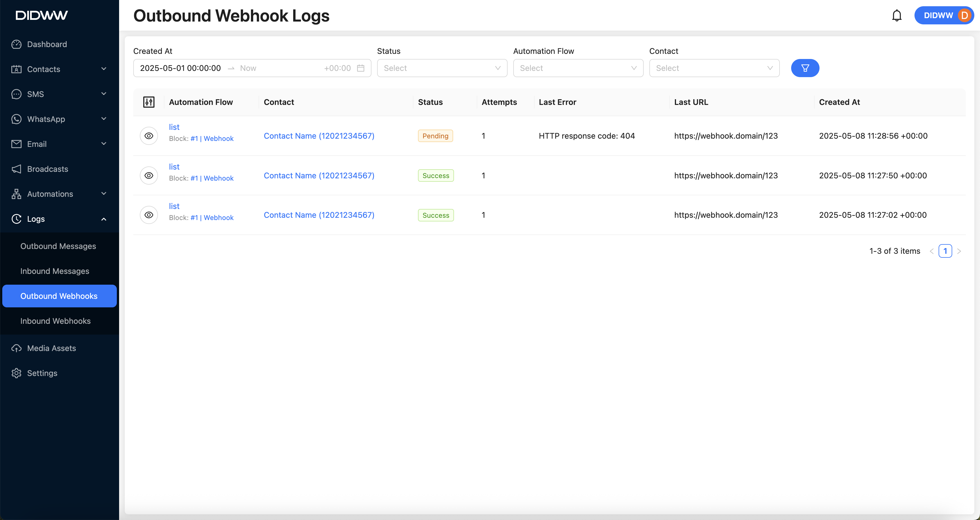View details of the 11:27:50 webhook log
980x520 pixels.
149,176
